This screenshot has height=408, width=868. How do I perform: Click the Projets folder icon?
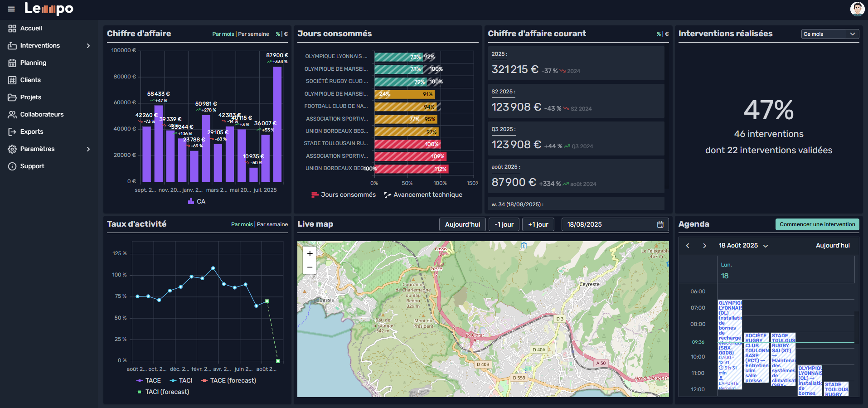[x=12, y=97]
